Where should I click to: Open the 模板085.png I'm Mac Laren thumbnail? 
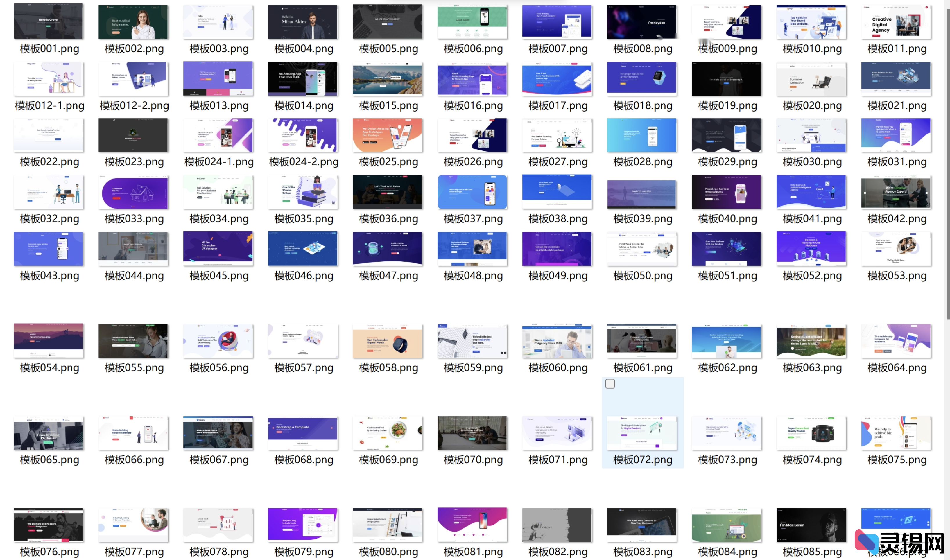(811, 525)
